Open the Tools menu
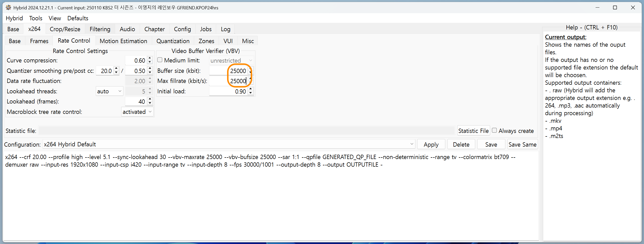644x244 pixels. click(36, 18)
